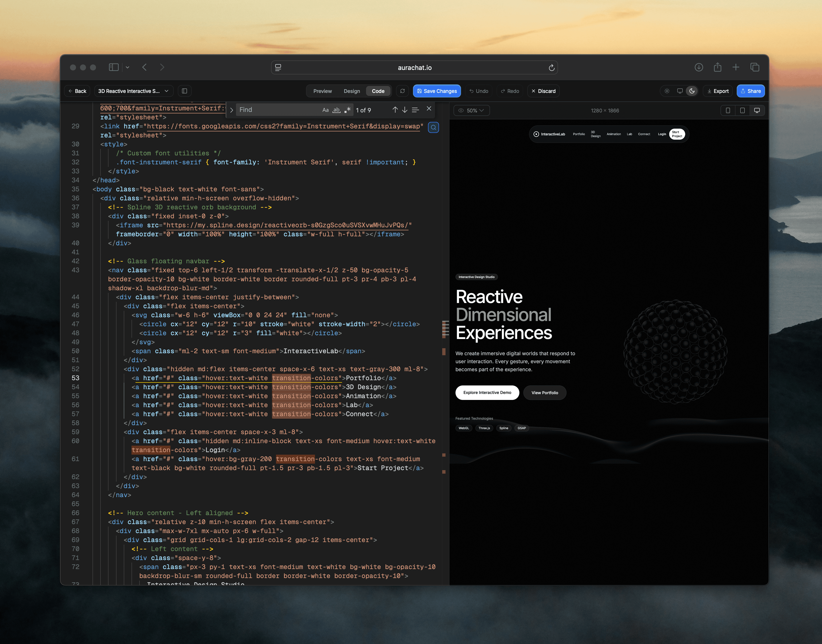Click Login in preview navbar

pos(662,134)
